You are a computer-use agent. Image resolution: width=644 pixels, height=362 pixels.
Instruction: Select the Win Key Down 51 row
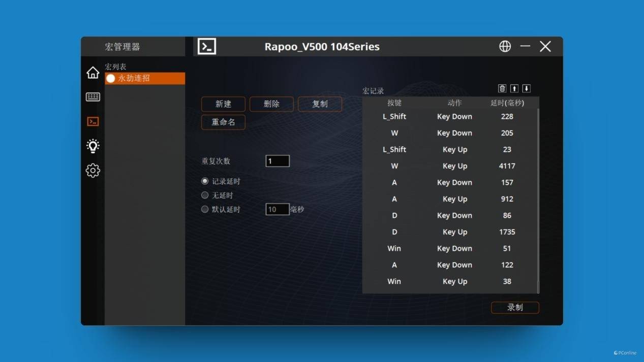click(450, 248)
